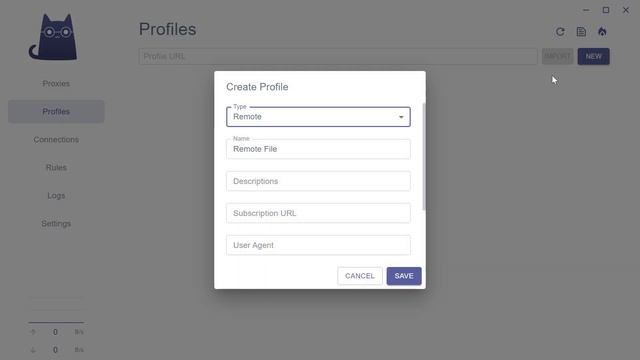Image resolution: width=640 pixels, height=360 pixels.
Task: Open the Connections page
Action: tap(56, 140)
